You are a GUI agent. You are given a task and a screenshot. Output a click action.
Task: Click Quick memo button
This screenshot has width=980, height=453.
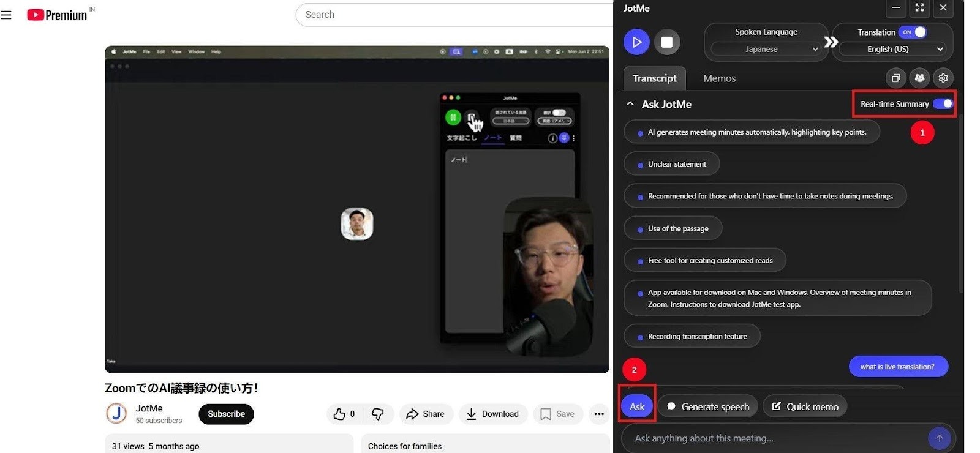point(805,406)
